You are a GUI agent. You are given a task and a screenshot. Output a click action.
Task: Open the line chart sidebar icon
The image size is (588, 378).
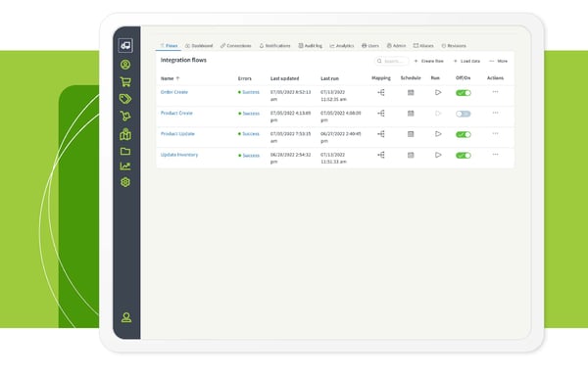125,165
